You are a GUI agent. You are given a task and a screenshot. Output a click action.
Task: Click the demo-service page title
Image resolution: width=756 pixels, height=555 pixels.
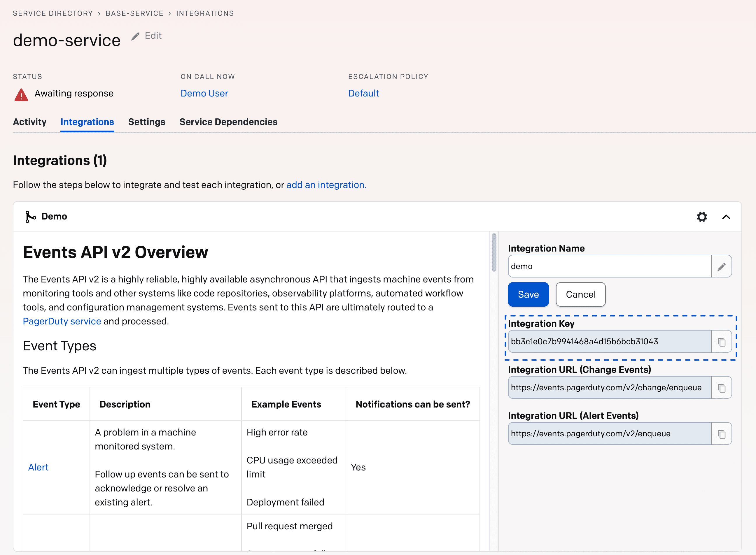click(x=66, y=41)
